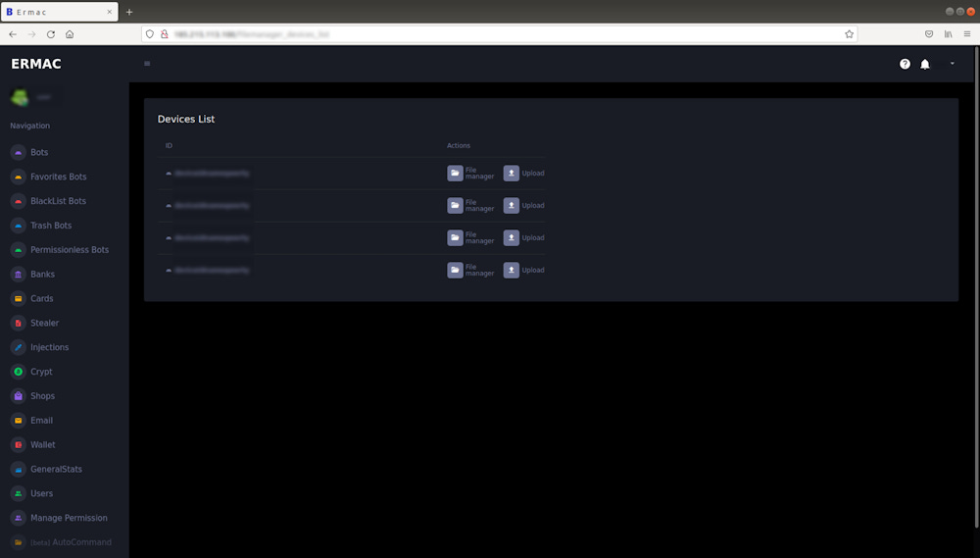Click the ID column header
980x558 pixels.
coord(169,146)
